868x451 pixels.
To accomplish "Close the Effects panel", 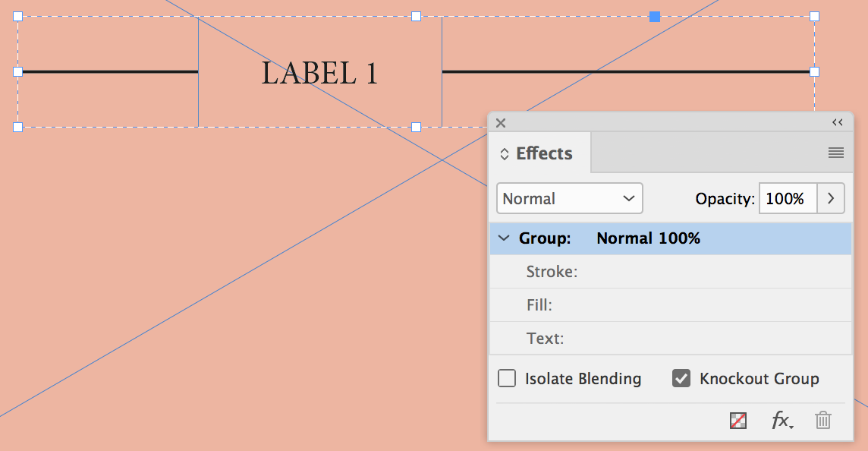I will pos(501,123).
